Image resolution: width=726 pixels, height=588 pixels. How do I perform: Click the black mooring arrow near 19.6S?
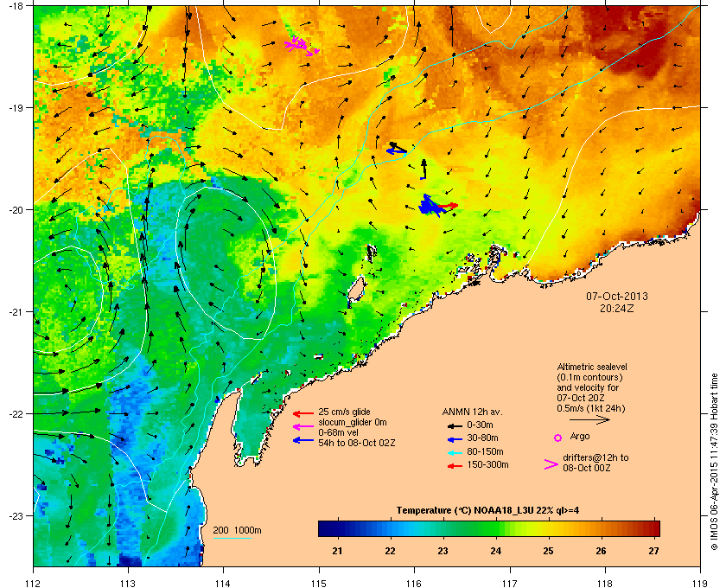coord(423,169)
